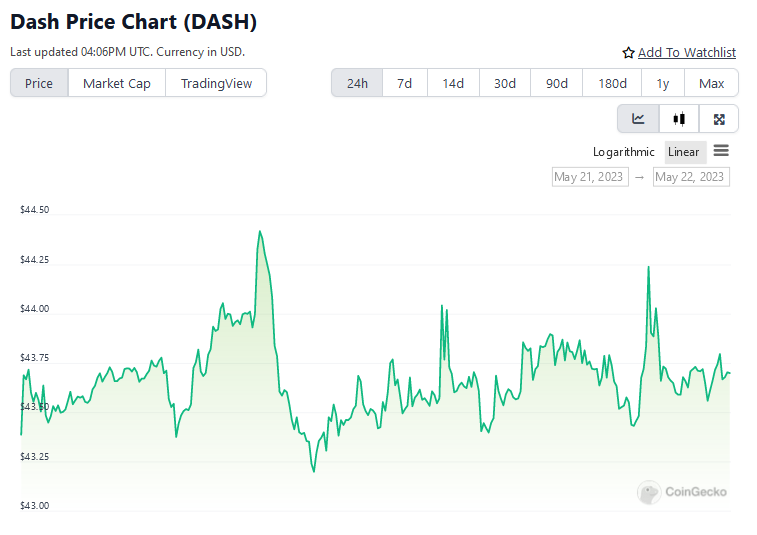Viewport: 757px width, 535px height.
Task: Choose the 14d time range
Action: pyautogui.click(x=453, y=83)
